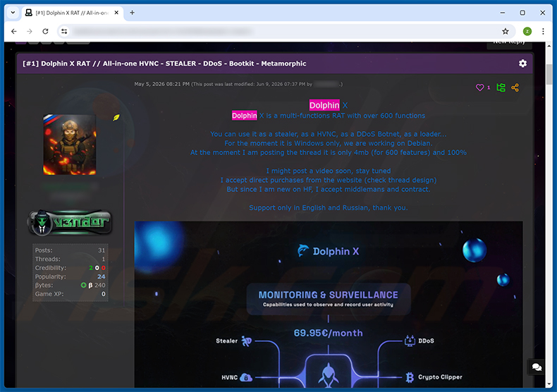
Task: Reload the page with refresh icon
Action: pyautogui.click(x=45, y=31)
